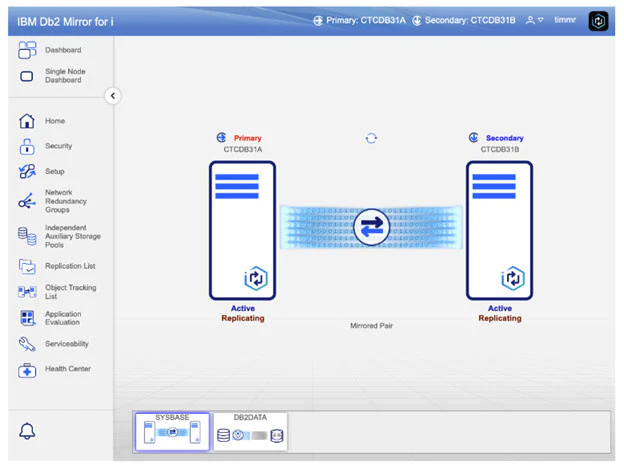Click Active Replicating status under primary node
The height and width of the screenshot is (469, 624).
(x=243, y=313)
